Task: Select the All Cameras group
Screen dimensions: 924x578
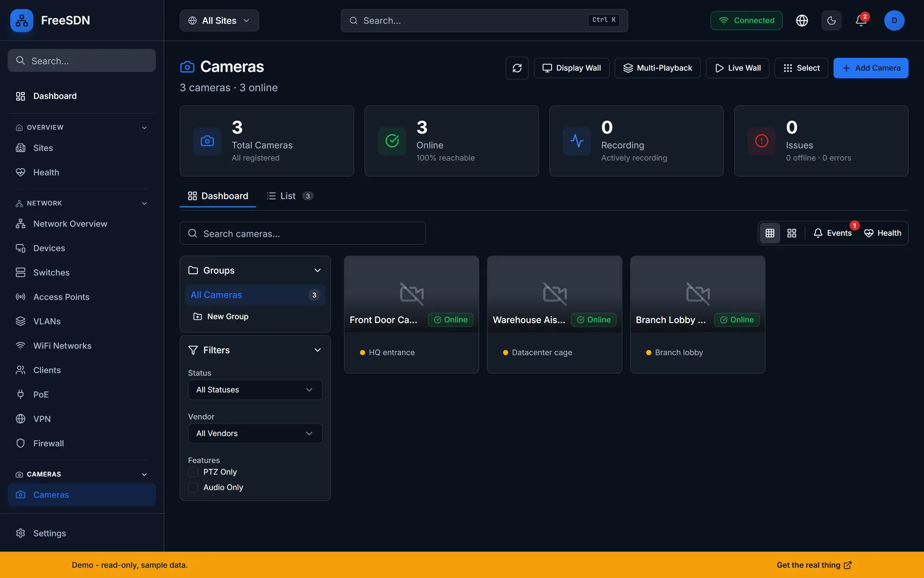Action: [x=255, y=295]
